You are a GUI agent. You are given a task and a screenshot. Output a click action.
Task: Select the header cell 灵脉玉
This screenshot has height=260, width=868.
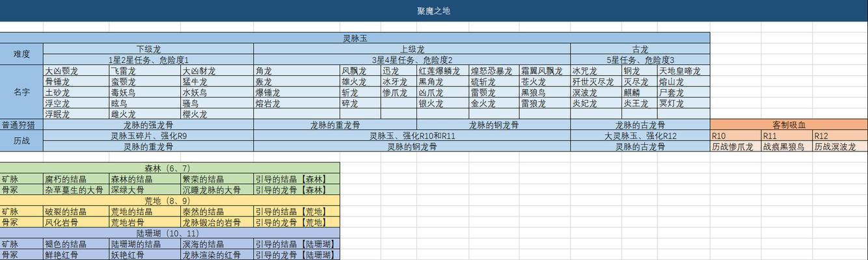coord(355,38)
